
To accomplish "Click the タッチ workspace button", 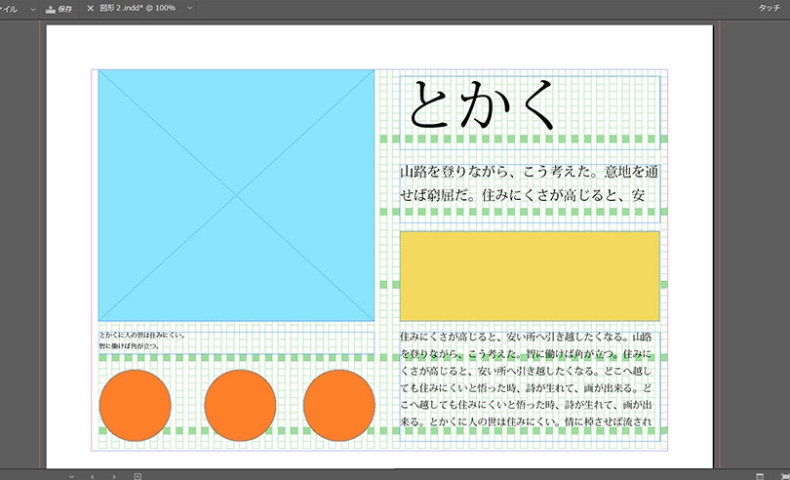I will [x=769, y=8].
